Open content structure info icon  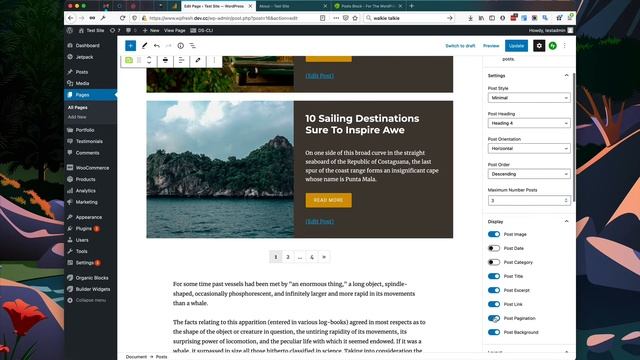(x=180, y=46)
